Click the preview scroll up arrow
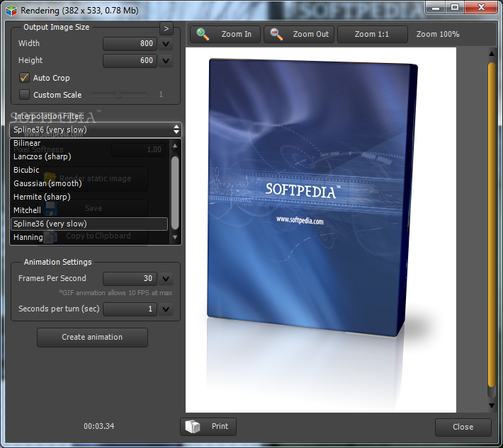The width and height of the screenshot is (503, 448). (x=492, y=54)
